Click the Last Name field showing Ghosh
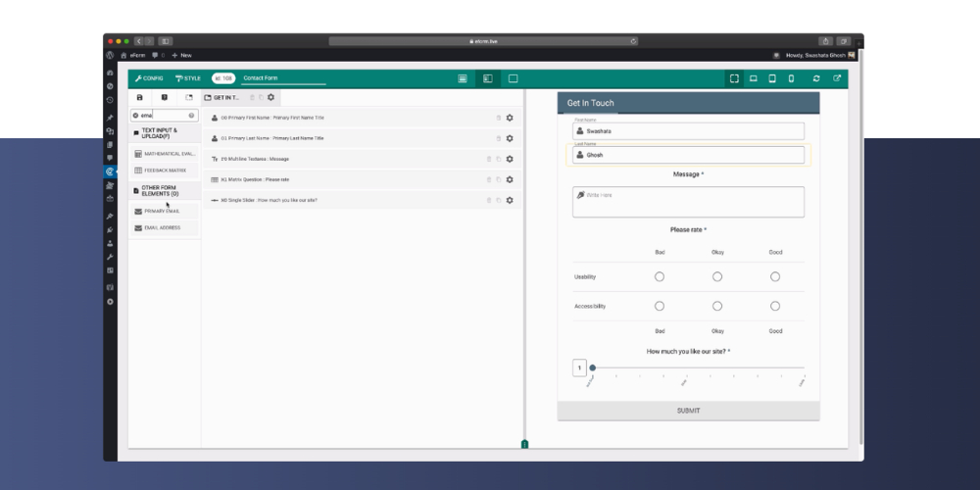Viewport: 980px width, 490px height. click(688, 155)
